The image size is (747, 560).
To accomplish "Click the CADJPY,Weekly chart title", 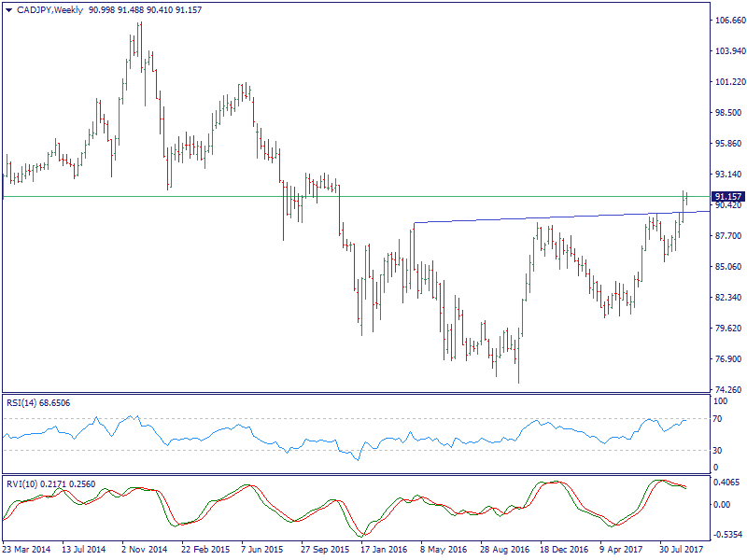I will pyautogui.click(x=49, y=8).
